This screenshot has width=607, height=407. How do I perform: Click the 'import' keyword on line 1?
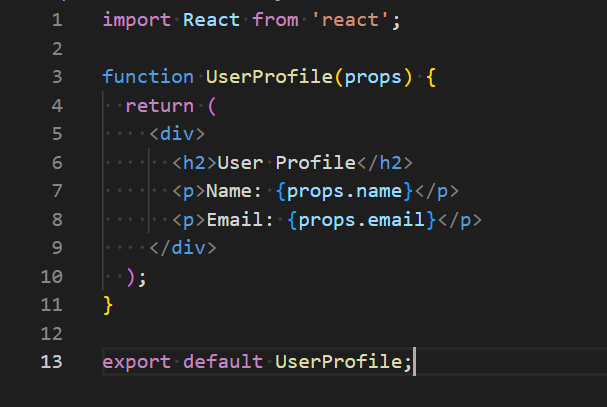136,20
